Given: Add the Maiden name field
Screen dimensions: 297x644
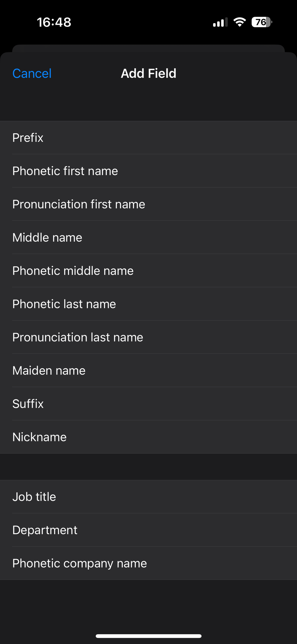Looking at the screenshot, I should 49,371.
